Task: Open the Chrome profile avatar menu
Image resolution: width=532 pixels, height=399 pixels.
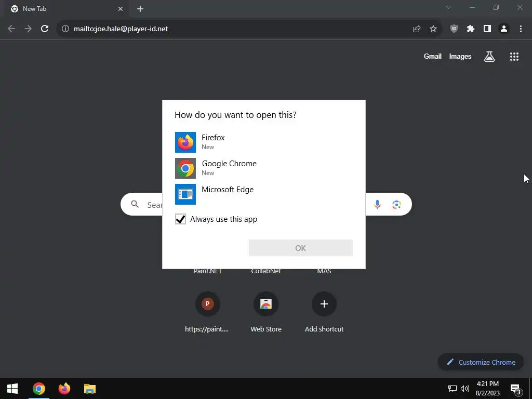Action: pyautogui.click(x=504, y=29)
